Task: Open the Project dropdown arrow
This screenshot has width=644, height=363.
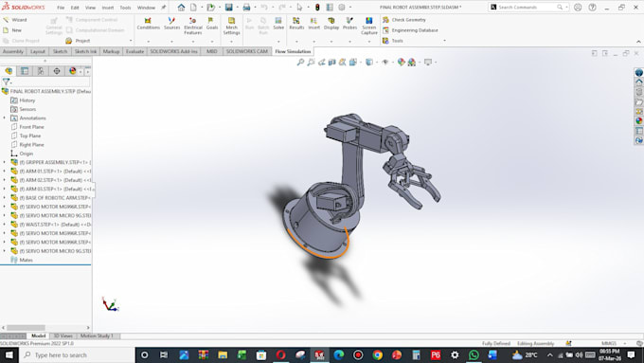Action: pos(131,41)
